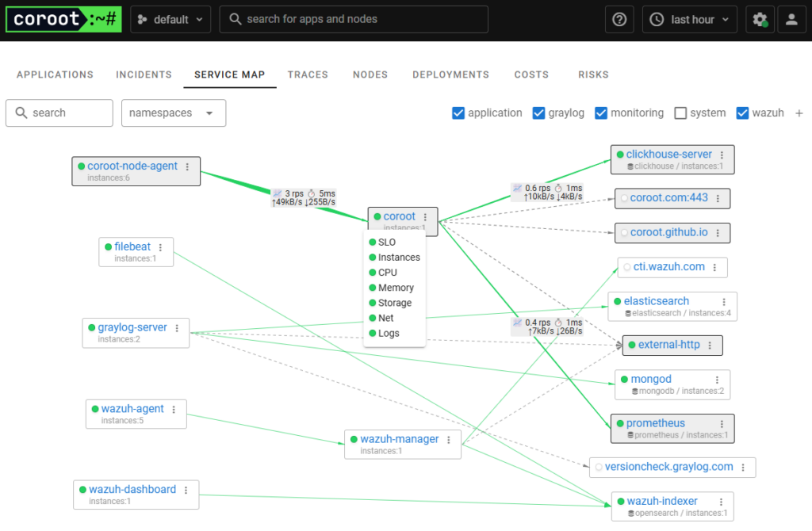Open the kebab menu for prometheus
Viewport: 812px width, 531px height.
(721, 422)
